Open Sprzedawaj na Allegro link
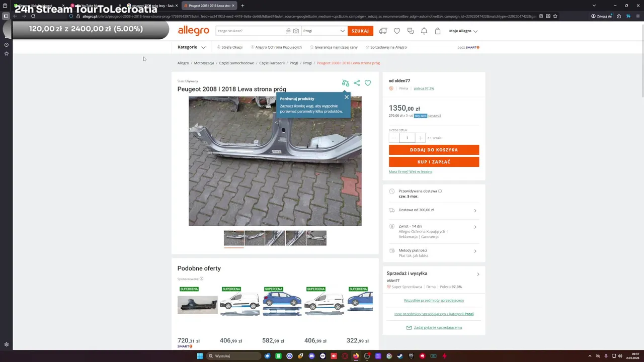644x362 pixels. tap(386, 47)
